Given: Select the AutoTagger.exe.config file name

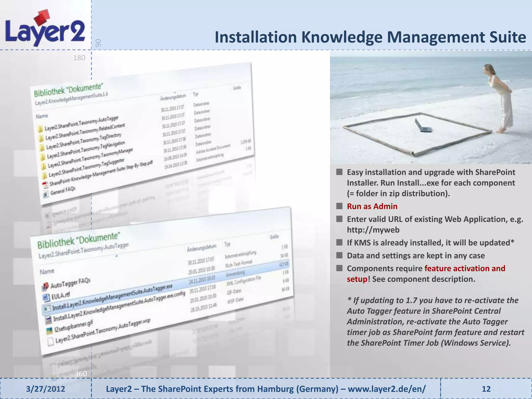Looking at the screenshot, I should (120, 306).
